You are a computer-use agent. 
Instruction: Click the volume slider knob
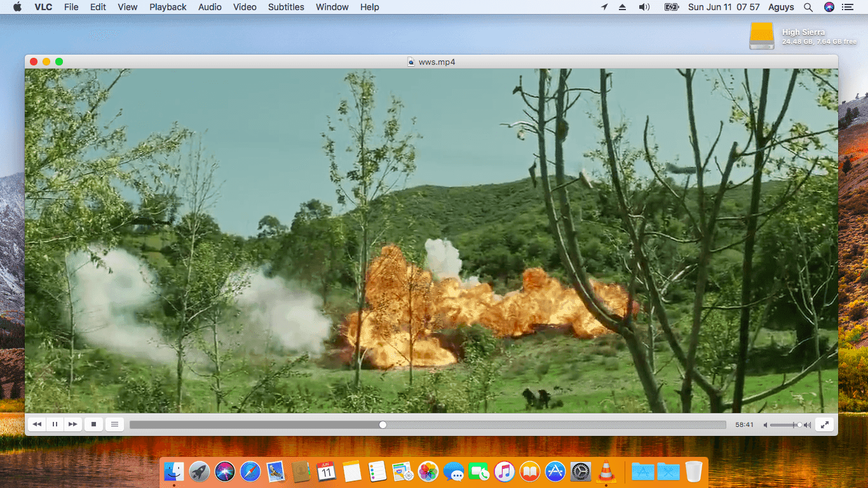pyautogui.click(x=799, y=424)
